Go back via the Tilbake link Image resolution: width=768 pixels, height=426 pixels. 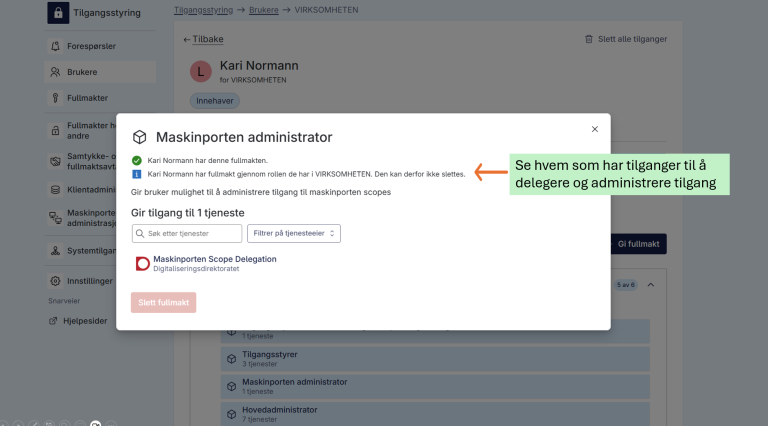(208, 39)
